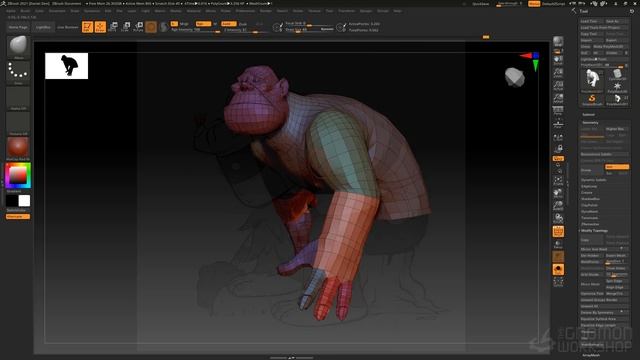Click the Load Tool button
Image resolution: width=640 pixels, height=360 pixels.
(591, 21)
